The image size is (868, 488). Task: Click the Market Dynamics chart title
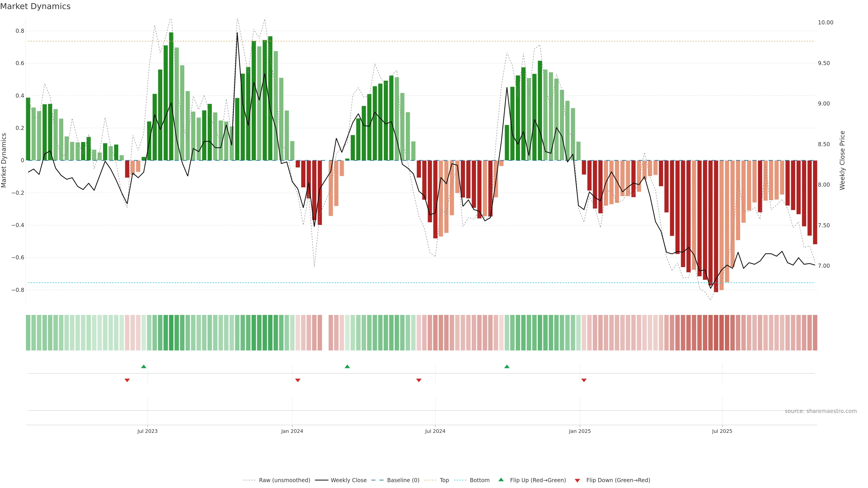pyautogui.click(x=35, y=6)
